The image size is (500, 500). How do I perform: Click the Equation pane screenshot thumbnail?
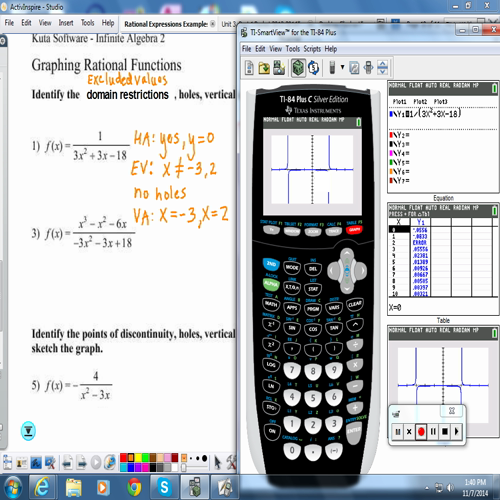click(x=443, y=137)
